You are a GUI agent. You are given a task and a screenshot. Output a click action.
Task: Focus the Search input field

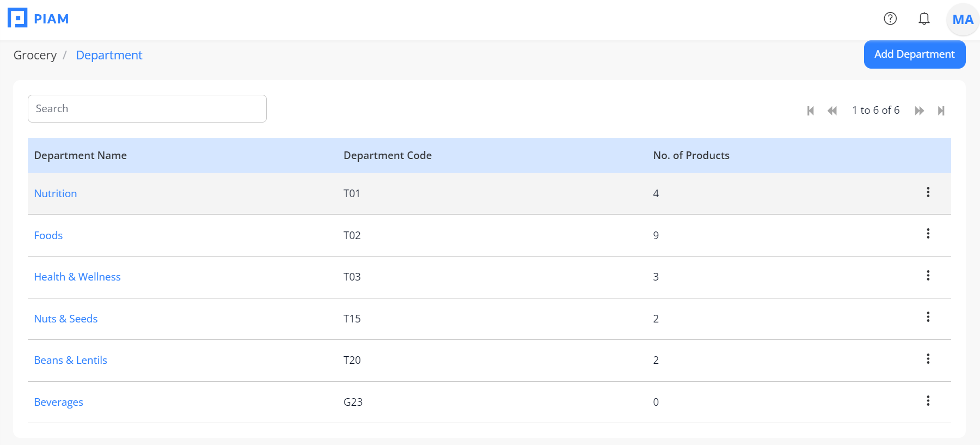[x=147, y=108]
